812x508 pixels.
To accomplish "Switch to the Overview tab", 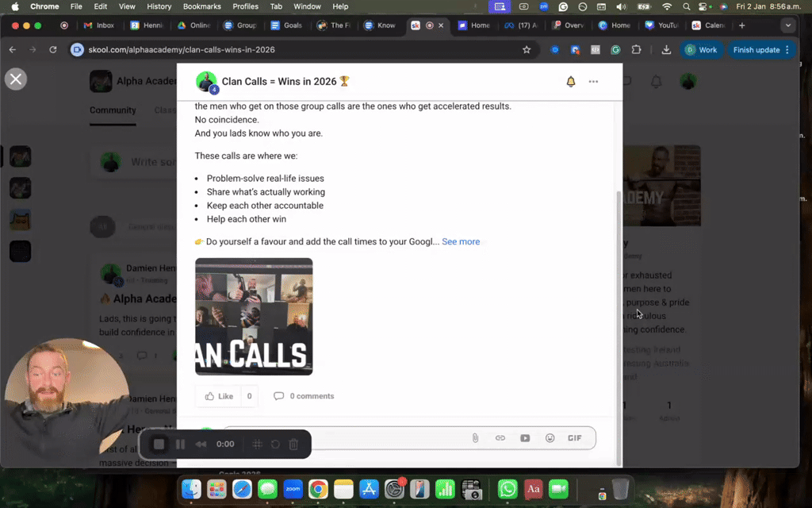I will [568, 25].
